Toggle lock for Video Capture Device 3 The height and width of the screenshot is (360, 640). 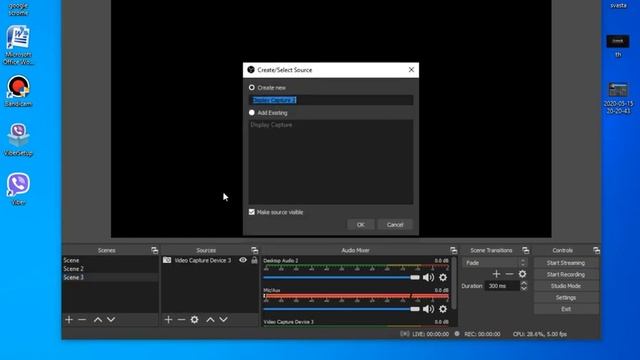254,260
